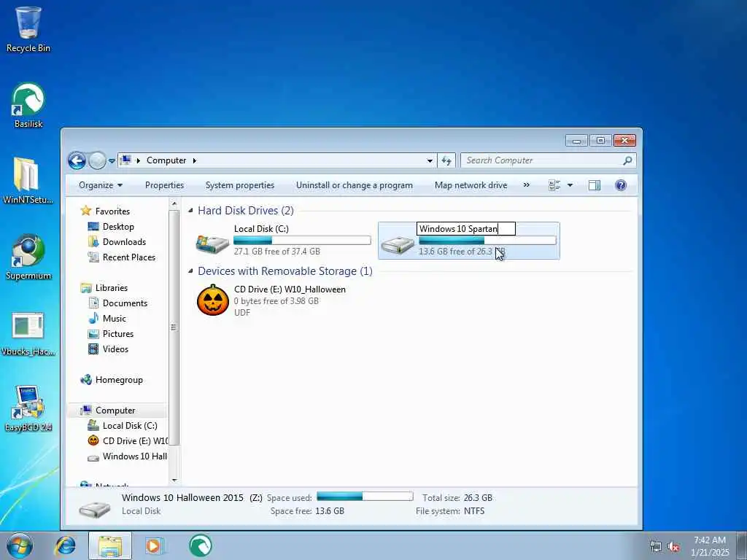The image size is (747, 560).
Task: Select the CD Drive (E:) pumpkin icon
Action: tap(213, 300)
